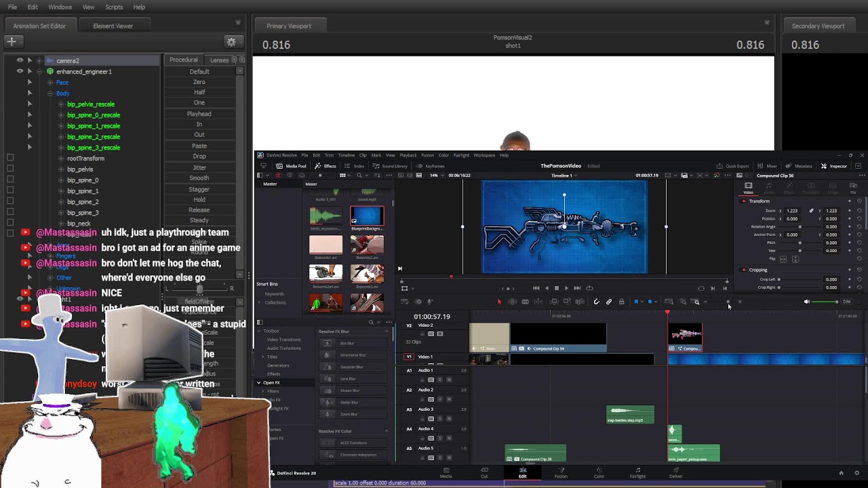Screen dimensions: 868x488
Task: Tick the checkbox beside bip_spine_2
Action: [x=10, y=201]
